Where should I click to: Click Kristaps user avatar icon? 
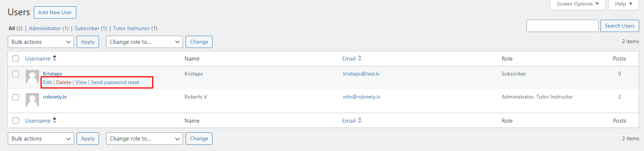coord(32,76)
